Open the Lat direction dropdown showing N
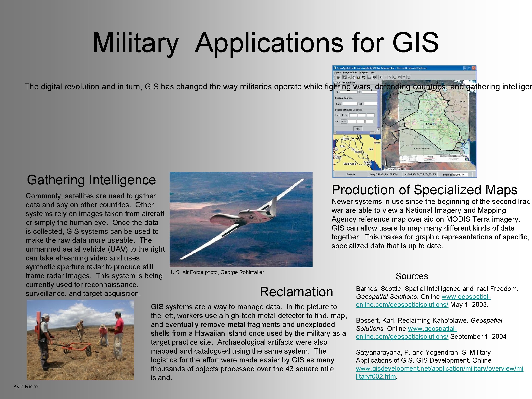Screen dimensions: 532x399 click(344, 122)
